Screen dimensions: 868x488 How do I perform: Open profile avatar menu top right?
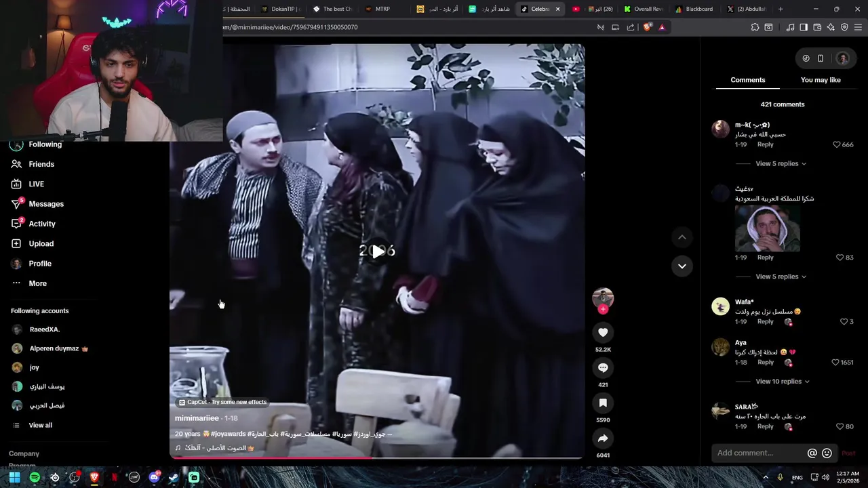842,58
